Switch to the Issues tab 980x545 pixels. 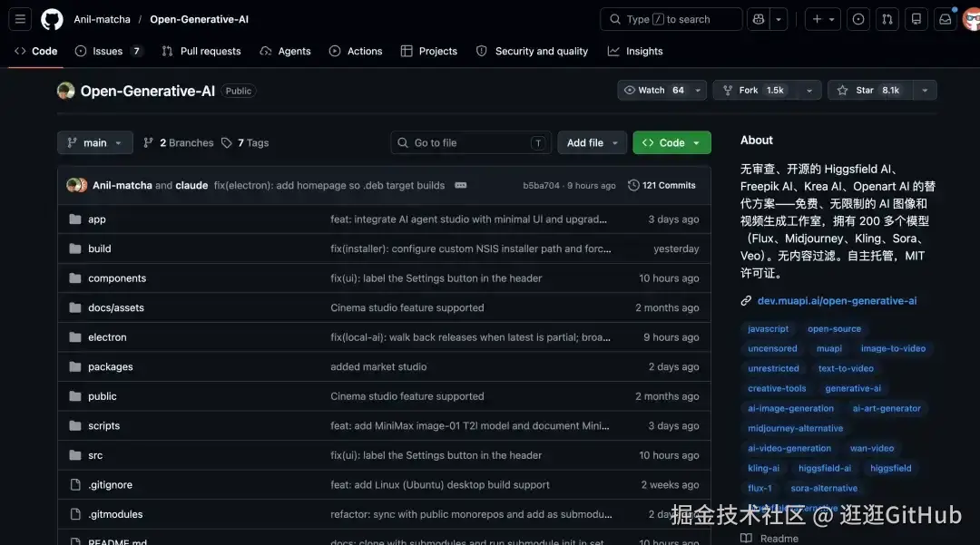point(109,51)
